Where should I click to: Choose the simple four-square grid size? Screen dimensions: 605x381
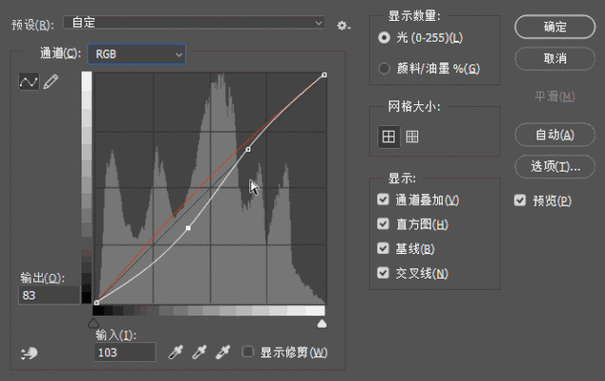pyautogui.click(x=389, y=136)
